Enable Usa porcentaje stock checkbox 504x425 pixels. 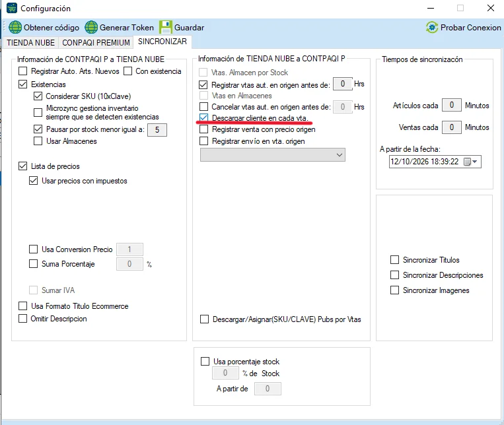[205, 361]
